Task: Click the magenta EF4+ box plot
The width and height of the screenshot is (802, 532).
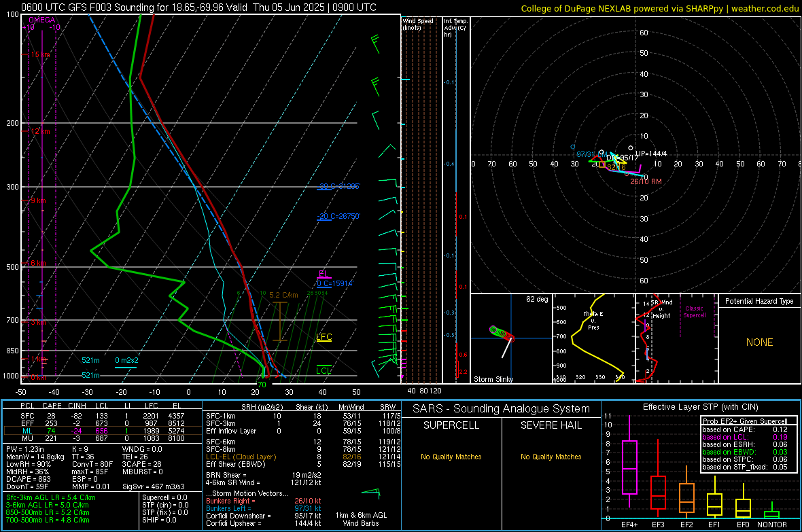Action: (x=629, y=461)
